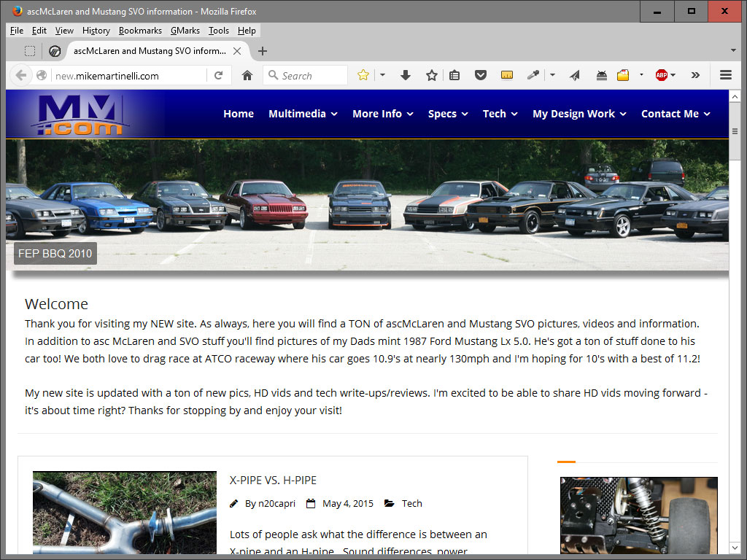Image resolution: width=747 pixels, height=560 pixels.
Task: Click the tab groups dashed square icon
Action: (30, 51)
